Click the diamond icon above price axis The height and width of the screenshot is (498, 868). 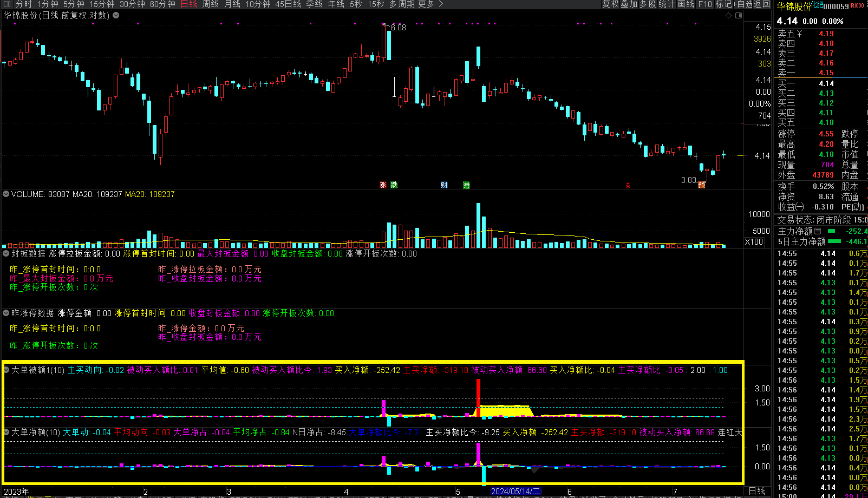click(x=728, y=16)
